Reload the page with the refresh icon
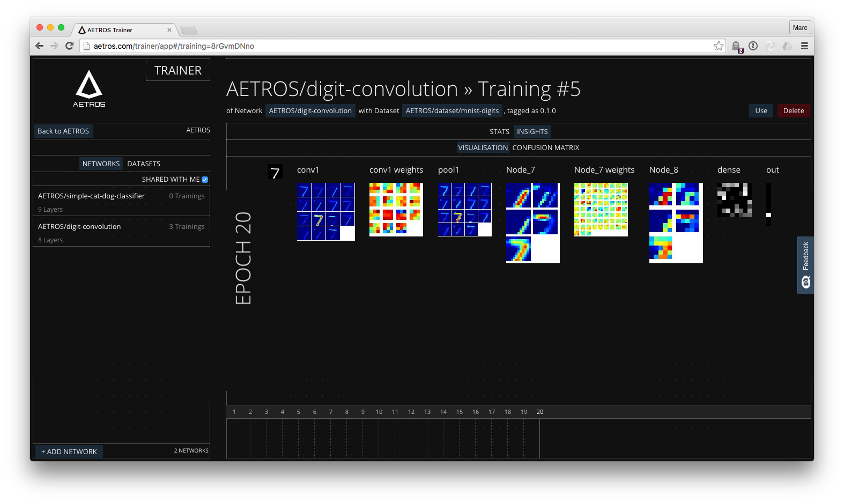 [69, 46]
